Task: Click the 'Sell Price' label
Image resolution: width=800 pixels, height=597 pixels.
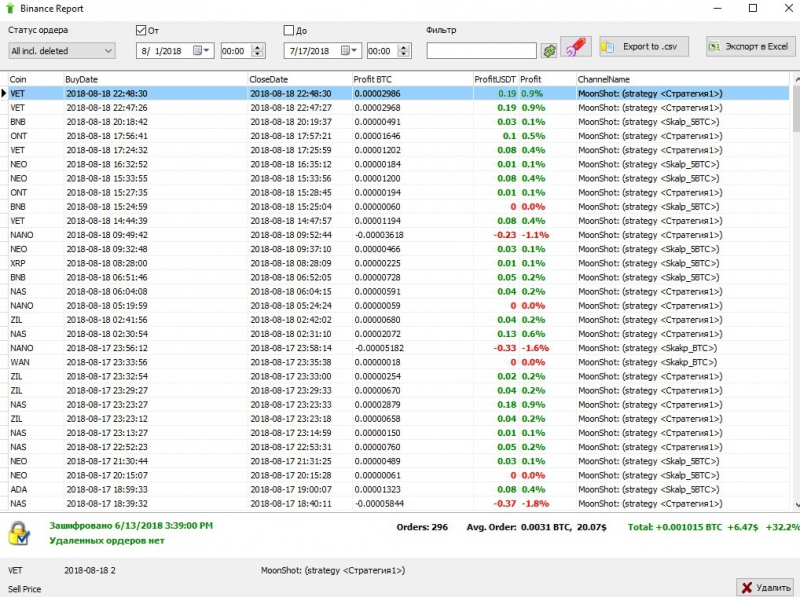Action: pyautogui.click(x=24, y=589)
